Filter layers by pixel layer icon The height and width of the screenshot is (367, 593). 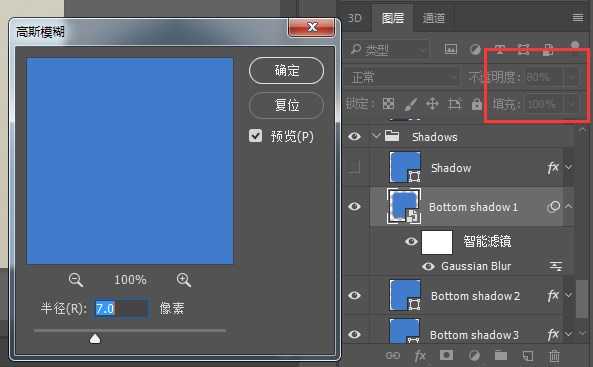450,49
